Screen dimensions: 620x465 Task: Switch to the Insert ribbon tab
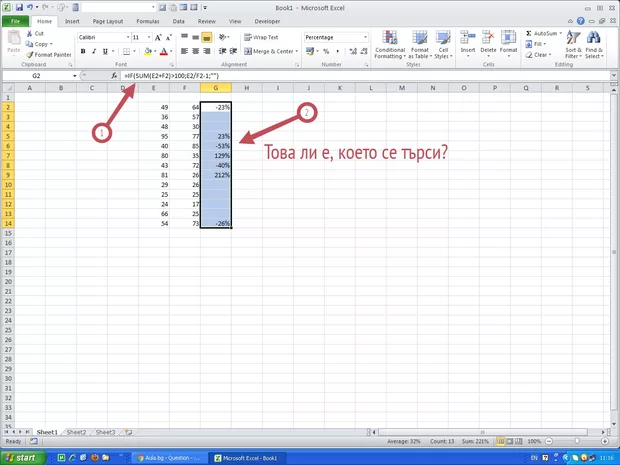point(72,21)
